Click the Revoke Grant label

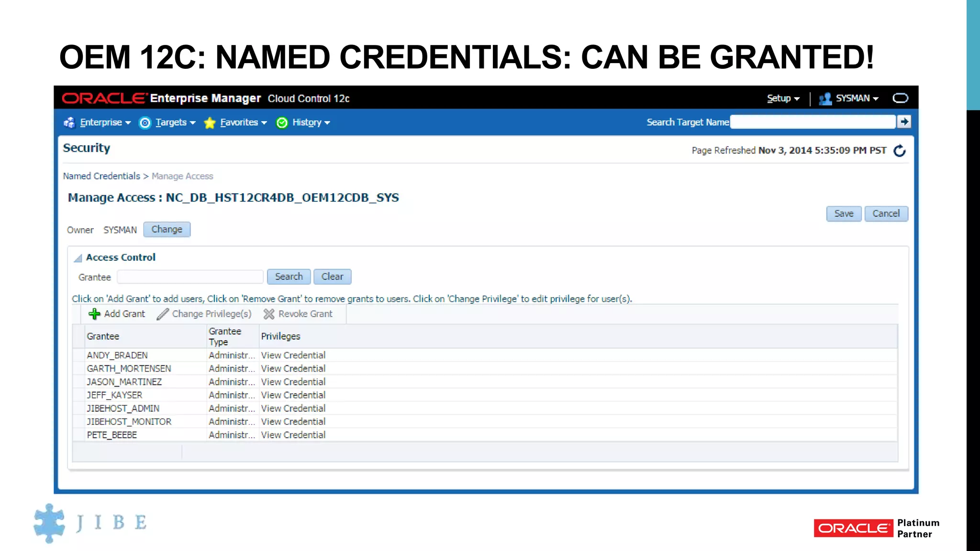coord(305,314)
